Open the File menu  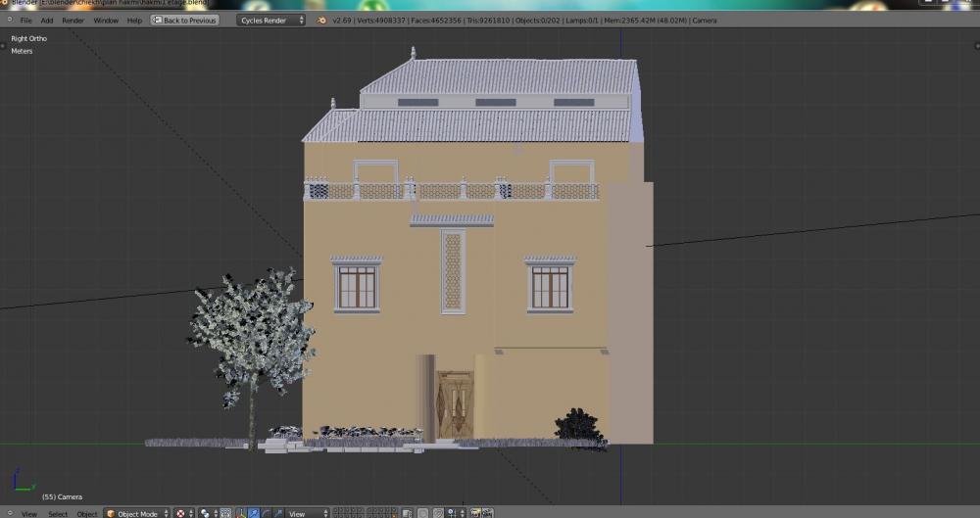tap(25, 20)
